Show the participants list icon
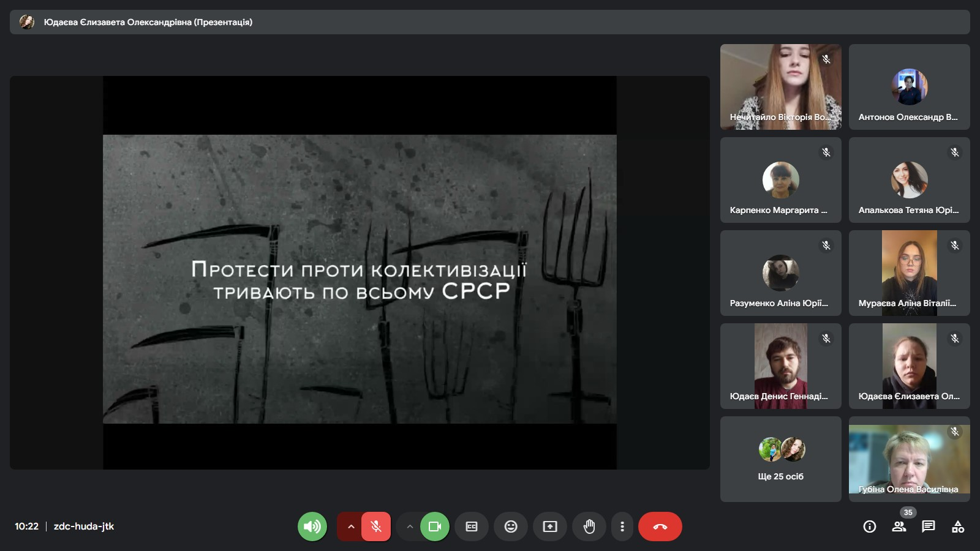The image size is (980, 551). 899,527
